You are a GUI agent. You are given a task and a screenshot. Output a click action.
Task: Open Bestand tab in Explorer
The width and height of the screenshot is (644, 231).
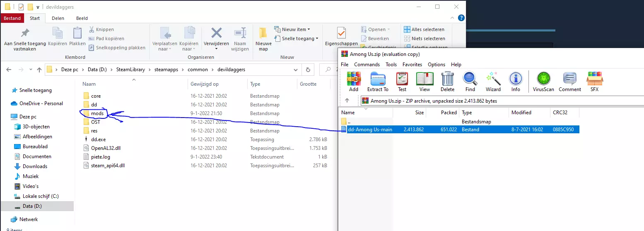point(12,18)
